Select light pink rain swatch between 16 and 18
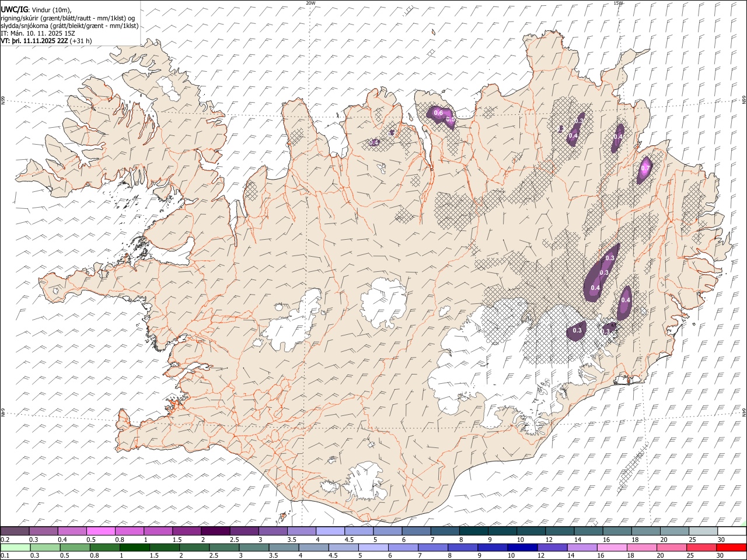The height and width of the screenshot is (560, 747). coord(611,547)
